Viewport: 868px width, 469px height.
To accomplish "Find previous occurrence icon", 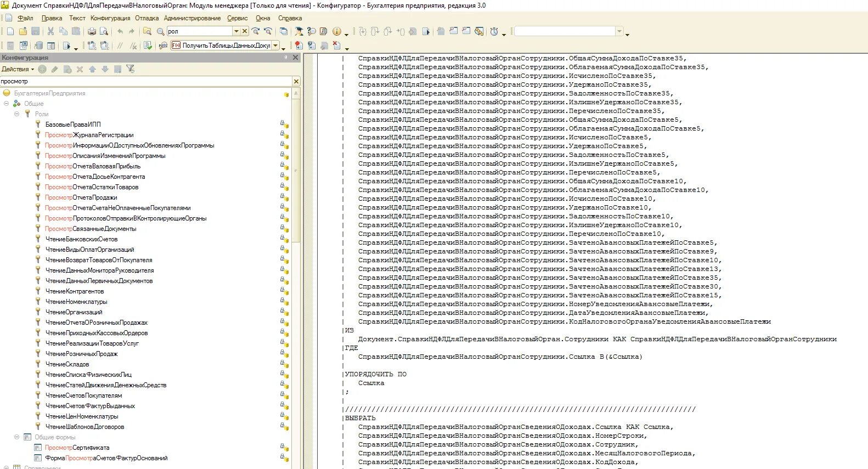I will pos(268,31).
